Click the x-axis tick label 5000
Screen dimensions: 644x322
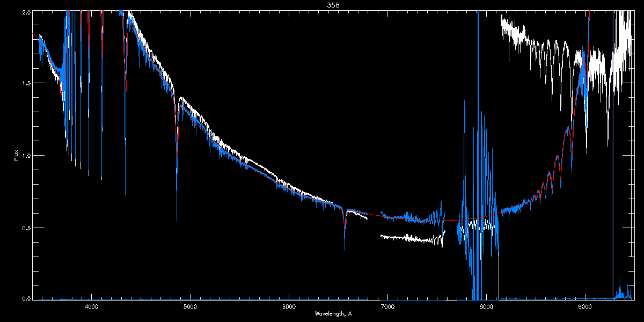coord(190,306)
